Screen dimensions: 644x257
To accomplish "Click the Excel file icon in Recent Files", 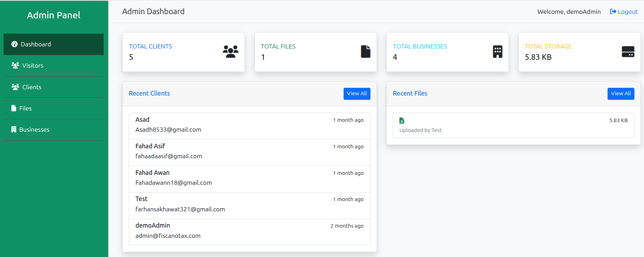I will point(402,121).
